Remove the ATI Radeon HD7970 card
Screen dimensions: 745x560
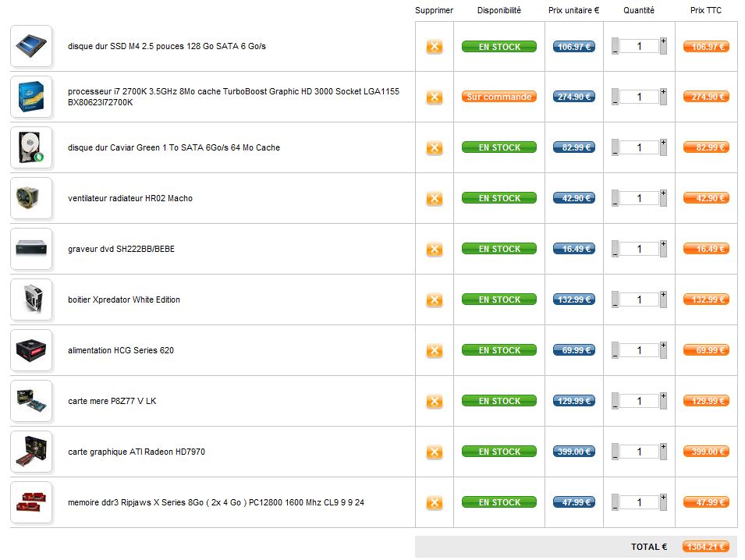[x=435, y=452]
